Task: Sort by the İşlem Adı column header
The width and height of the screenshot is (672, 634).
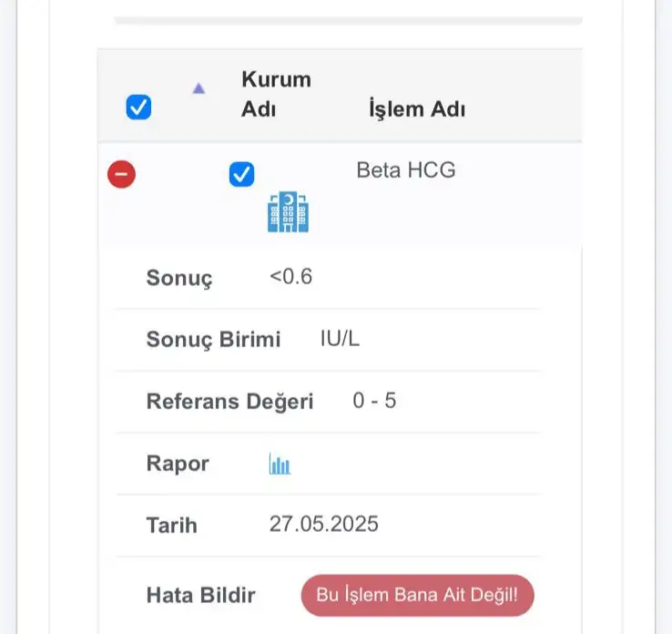Action: tap(416, 109)
